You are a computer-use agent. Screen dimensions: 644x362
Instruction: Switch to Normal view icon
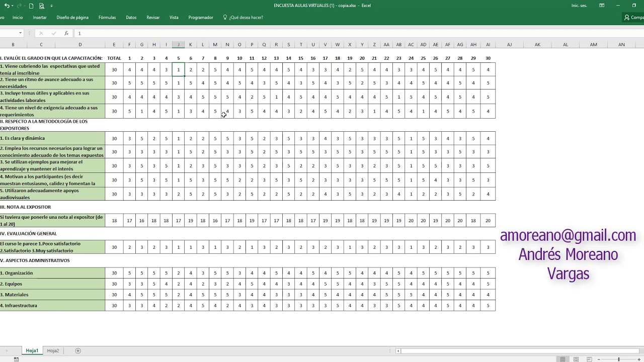(x=563, y=359)
